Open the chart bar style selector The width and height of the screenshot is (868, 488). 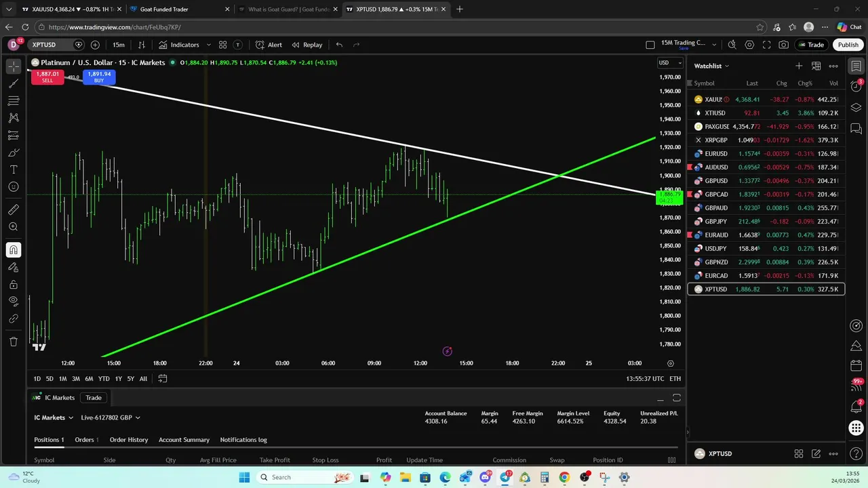point(142,45)
